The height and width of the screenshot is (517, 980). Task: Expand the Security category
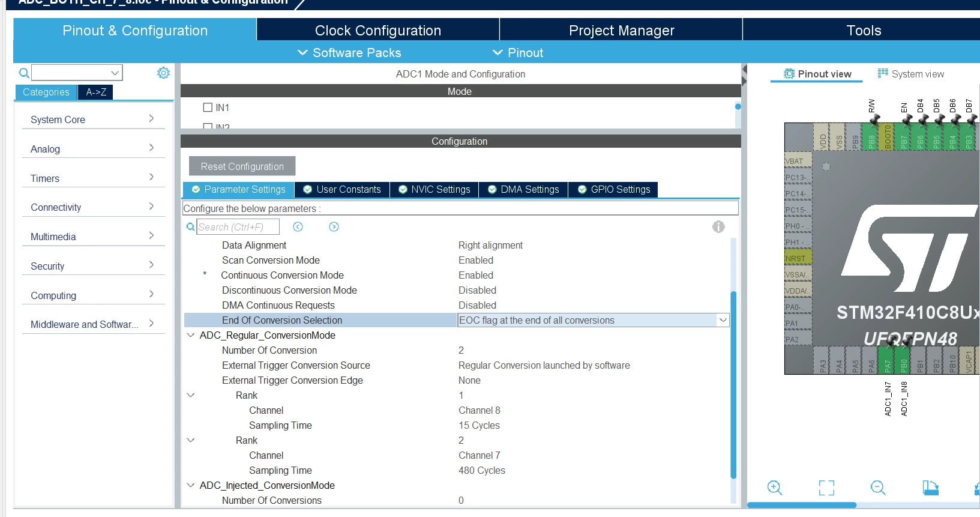(93, 266)
